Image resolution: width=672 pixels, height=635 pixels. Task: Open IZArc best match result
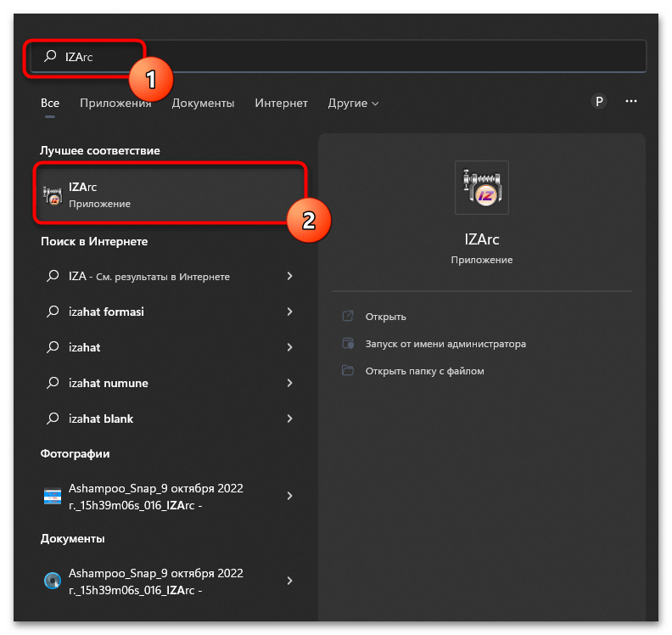(171, 194)
